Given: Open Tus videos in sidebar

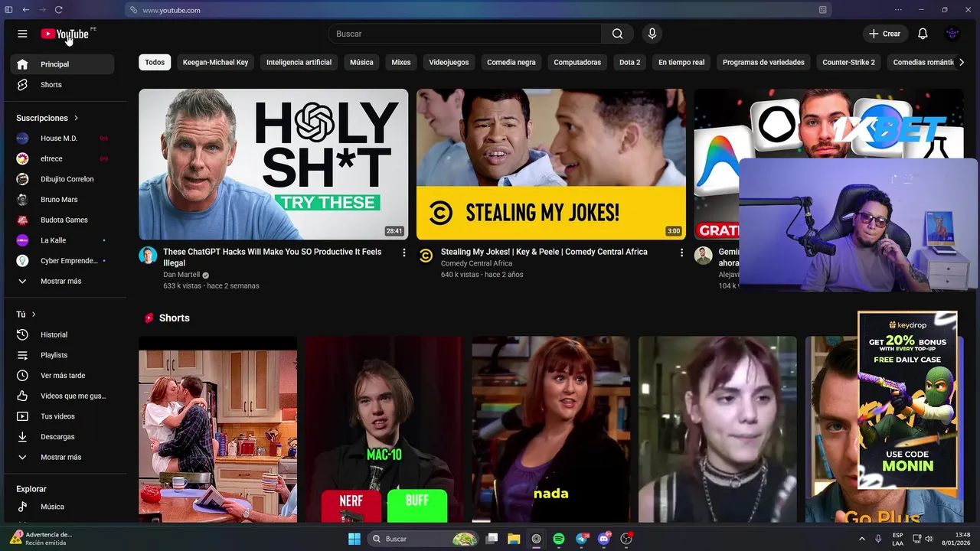Looking at the screenshot, I should (x=63, y=416).
